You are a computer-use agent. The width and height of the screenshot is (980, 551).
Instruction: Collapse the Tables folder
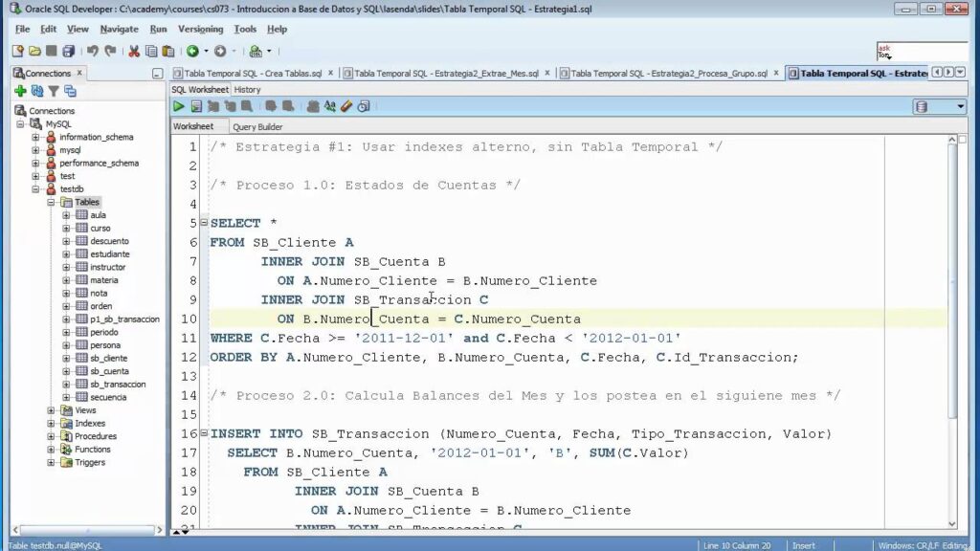52,202
